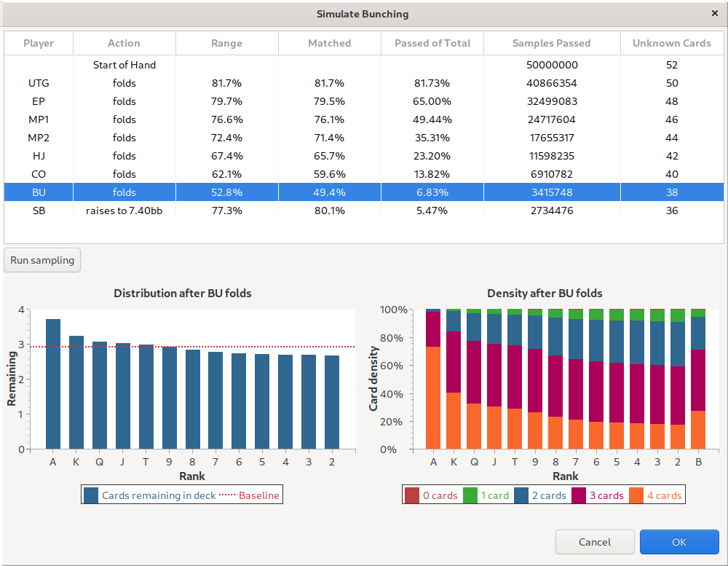Click the Cards remaining in deck legend swatch
This screenshot has width=728, height=566.
point(91,495)
